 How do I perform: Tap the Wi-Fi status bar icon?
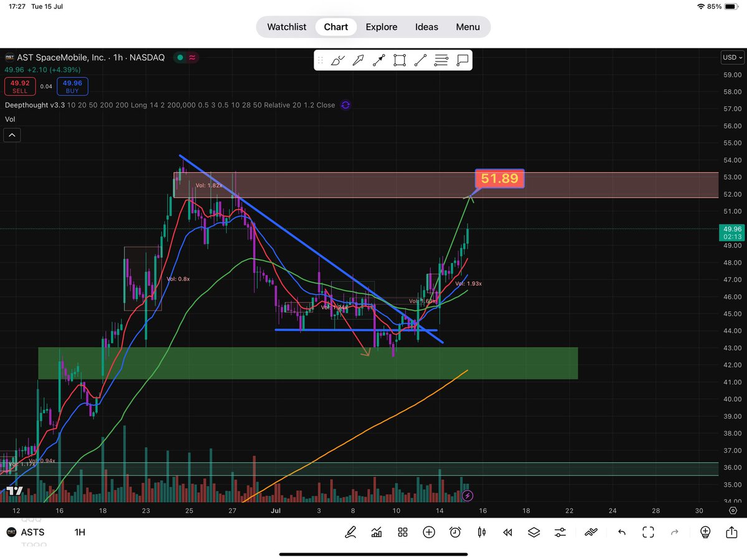[702, 6]
